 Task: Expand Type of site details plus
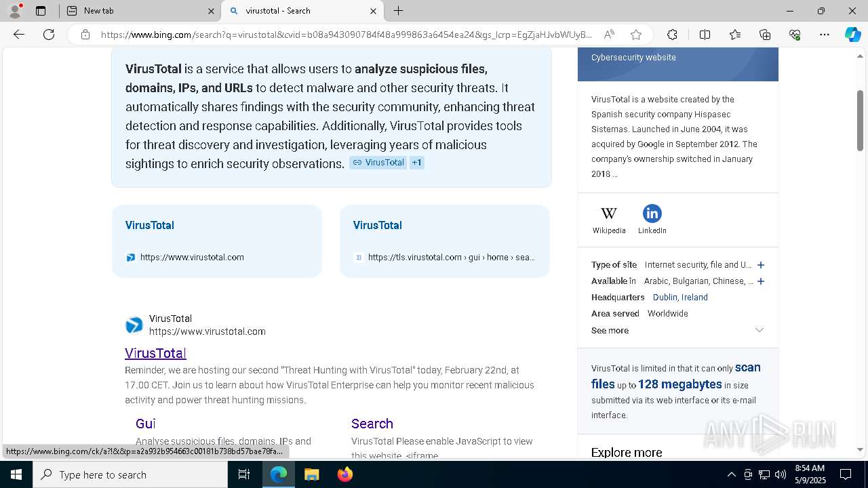pos(761,265)
